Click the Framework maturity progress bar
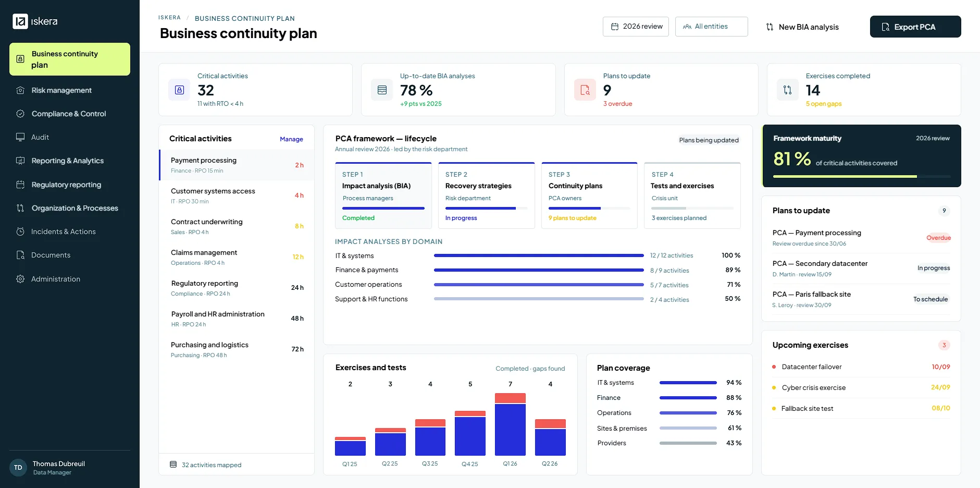 [x=861, y=176]
